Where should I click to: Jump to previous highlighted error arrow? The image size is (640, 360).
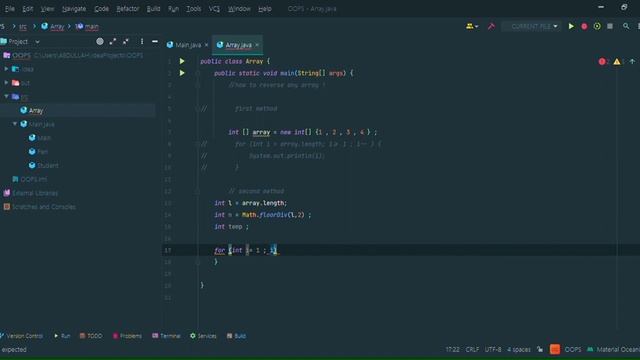pos(632,62)
